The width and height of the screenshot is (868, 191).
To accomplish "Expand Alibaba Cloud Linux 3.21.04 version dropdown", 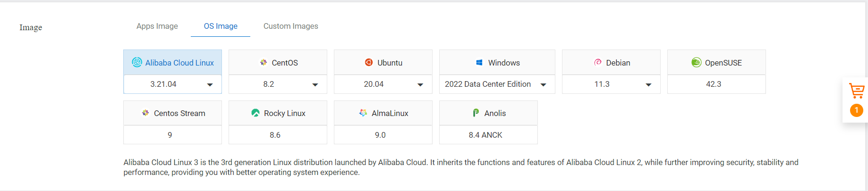I will [172, 84].
